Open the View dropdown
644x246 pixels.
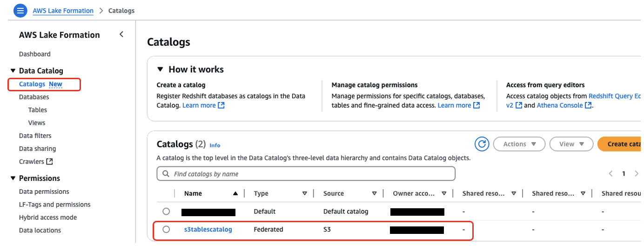[x=571, y=144]
